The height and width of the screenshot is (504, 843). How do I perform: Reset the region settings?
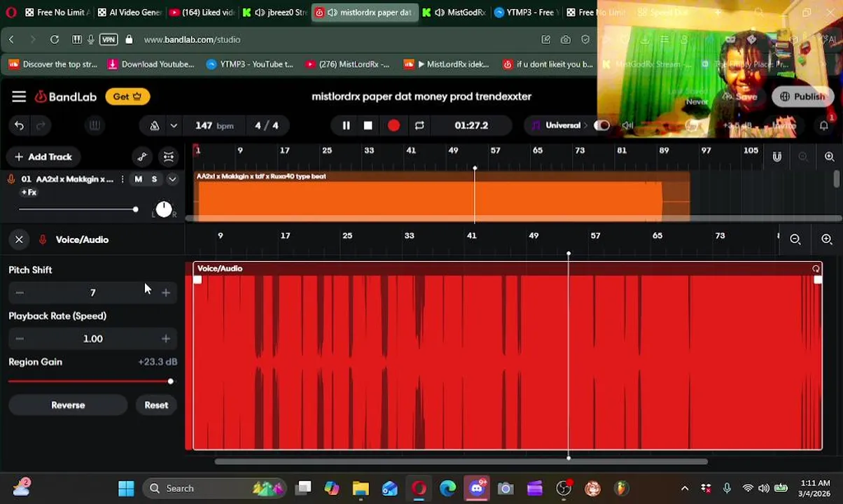coord(156,405)
